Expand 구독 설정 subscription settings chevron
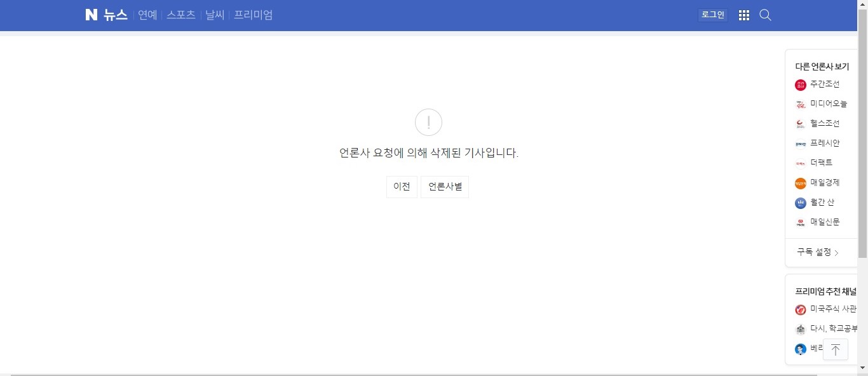 pos(836,253)
